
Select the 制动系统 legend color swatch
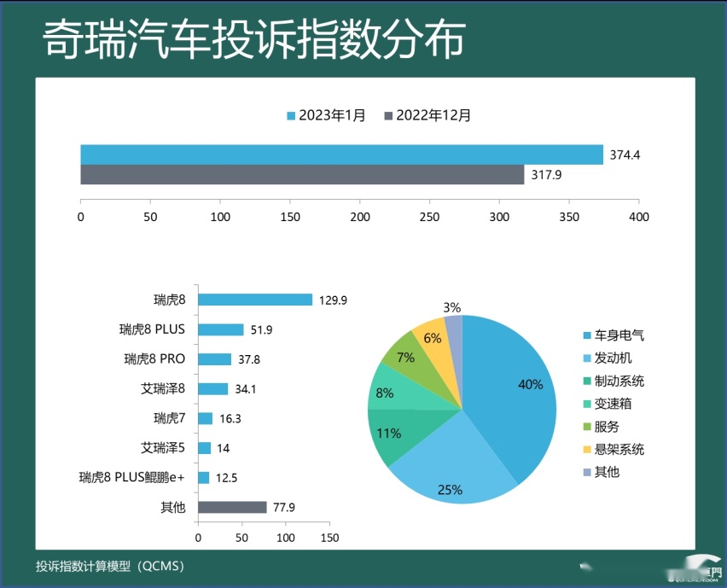pos(587,381)
